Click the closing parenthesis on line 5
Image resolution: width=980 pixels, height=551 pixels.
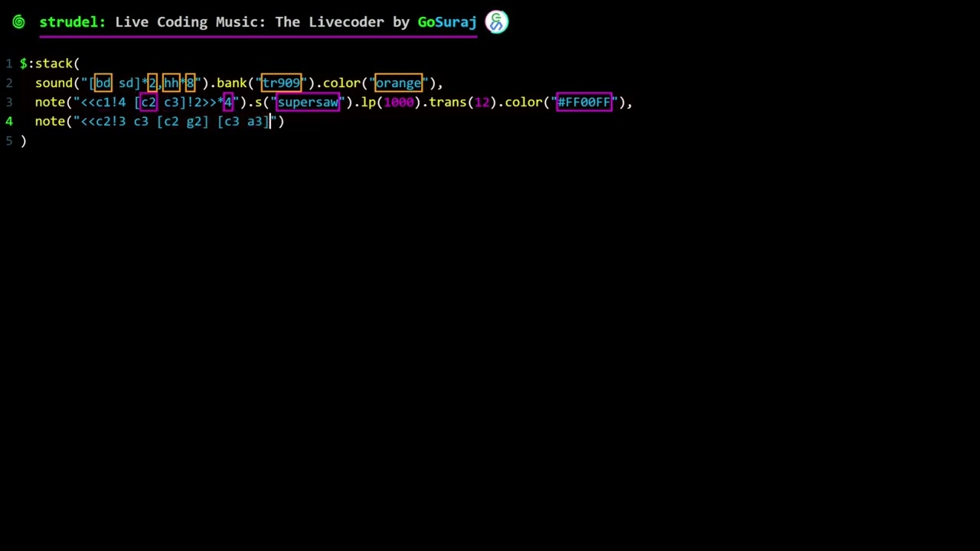click(x=23, y=141)
